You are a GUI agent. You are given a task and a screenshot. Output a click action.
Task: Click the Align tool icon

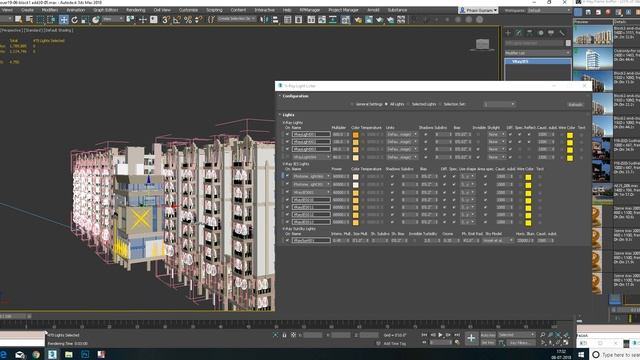275,19
